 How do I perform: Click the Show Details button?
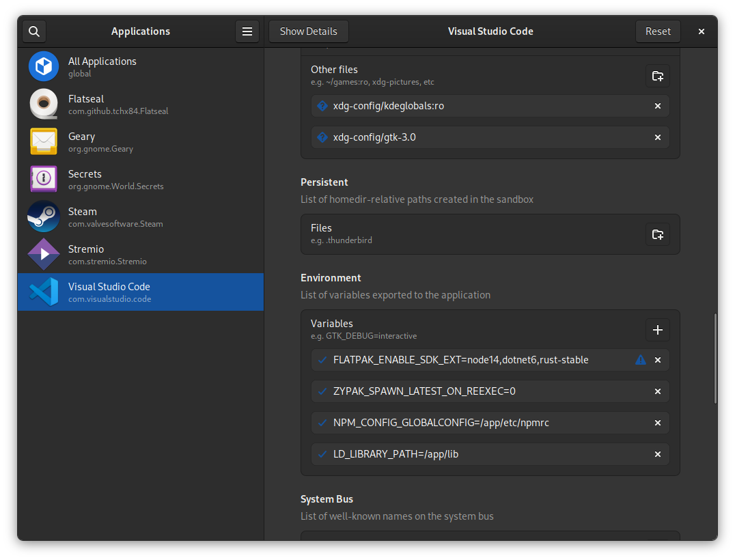click(x=308, y=31)
